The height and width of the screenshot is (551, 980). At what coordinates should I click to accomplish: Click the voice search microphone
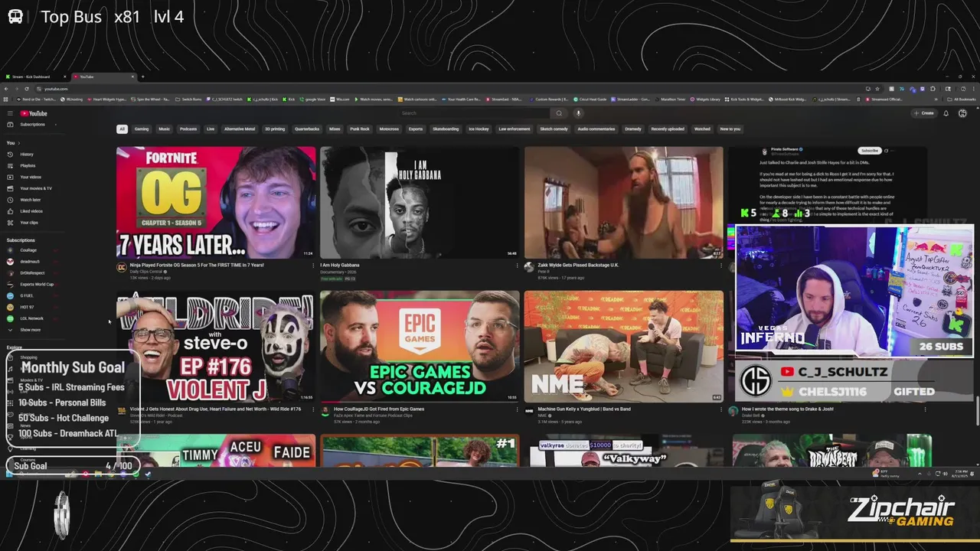578,113
